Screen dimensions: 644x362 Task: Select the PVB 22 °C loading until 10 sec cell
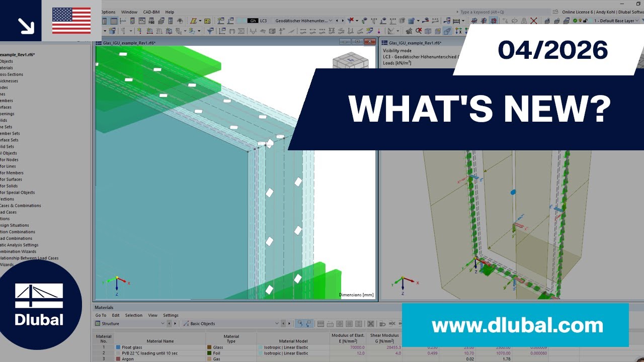(x=160, y=353)
